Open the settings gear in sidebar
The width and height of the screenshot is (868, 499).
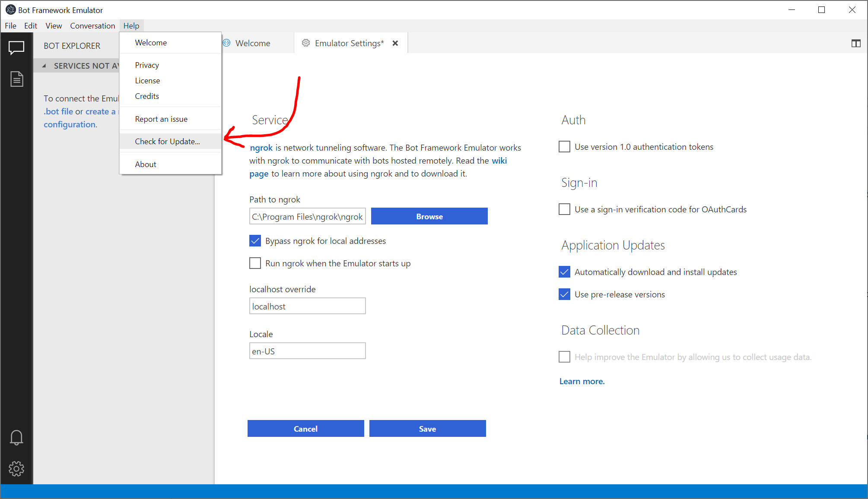tap(16, 468)
